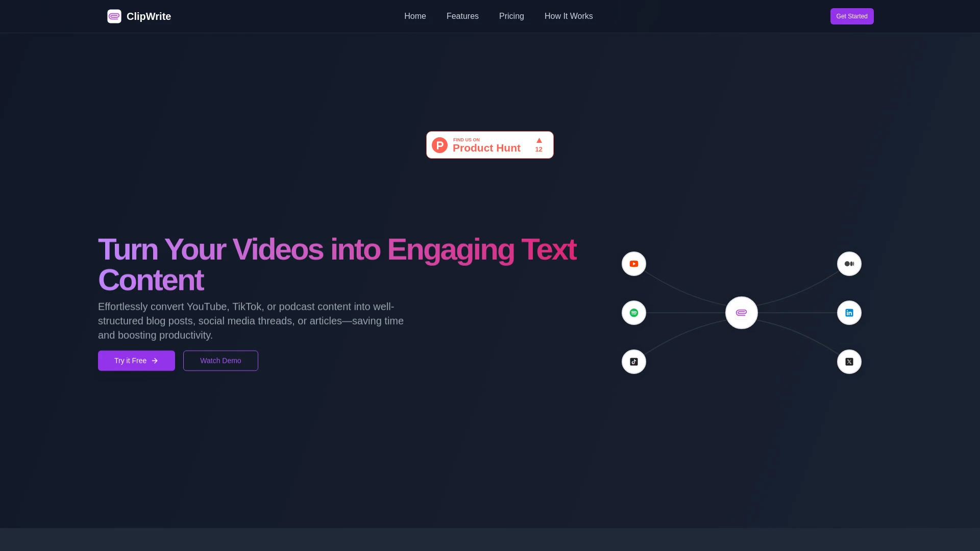Toggle the Get Started button state
The height and width of the screenshot is (551, 980).
[x=851, y=16]
